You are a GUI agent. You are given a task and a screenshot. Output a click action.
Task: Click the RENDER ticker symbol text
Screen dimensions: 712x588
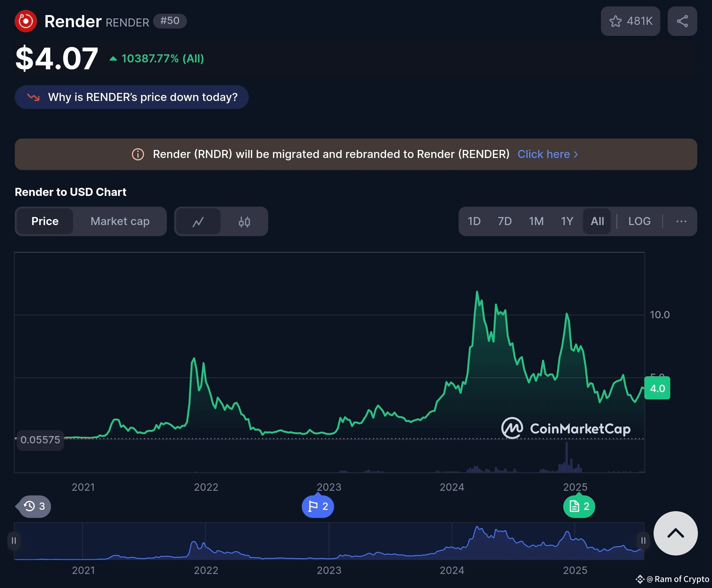128,23
